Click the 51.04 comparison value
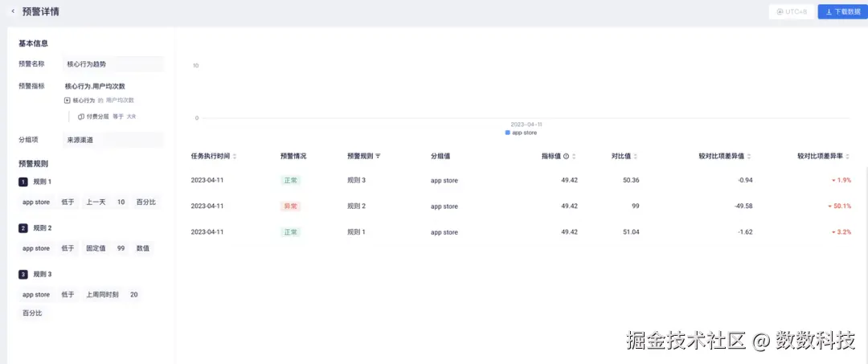868x364 pixels. [x=631, y=232]
